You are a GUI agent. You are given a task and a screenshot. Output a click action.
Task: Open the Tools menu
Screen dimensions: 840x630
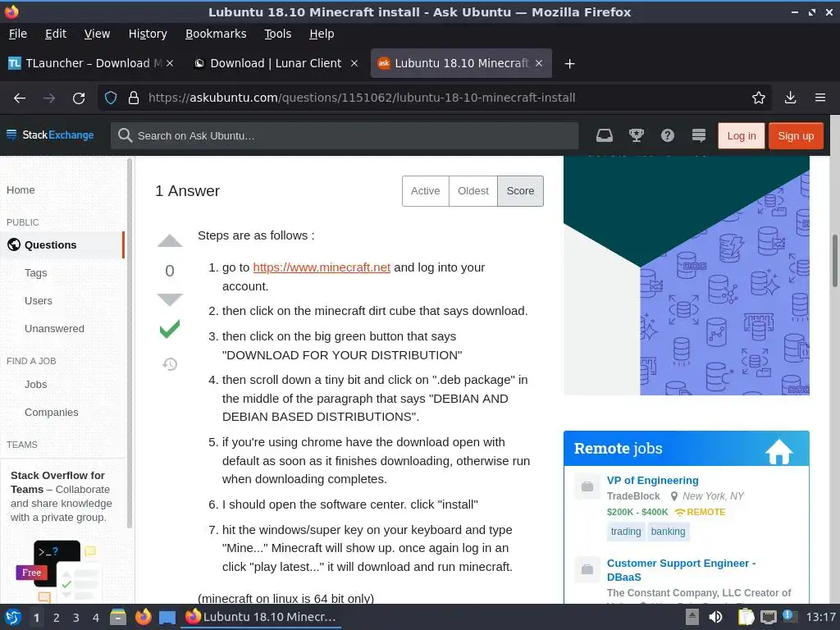[x=277, y=34]
